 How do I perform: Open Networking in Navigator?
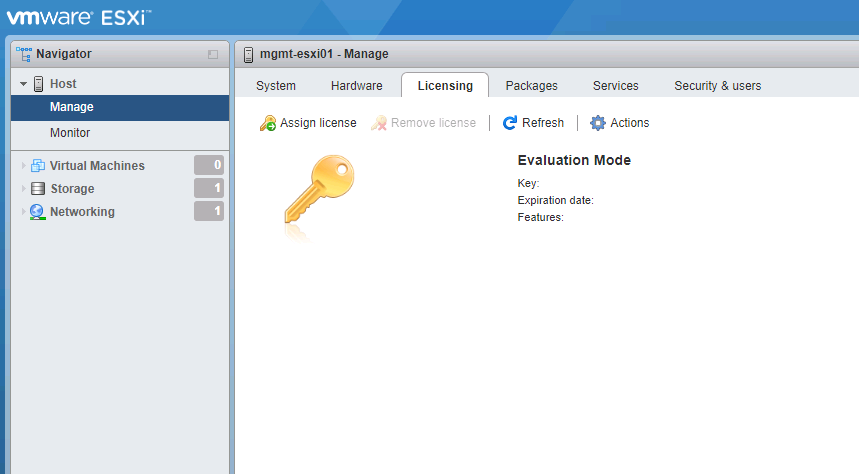[82, 212]
